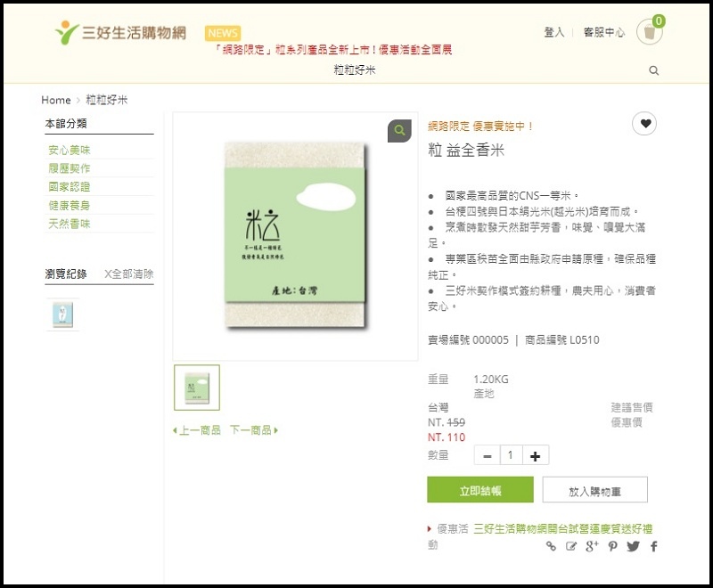Share on Google Plus
The image size is (713, 588).
click(x=592, y=546)
